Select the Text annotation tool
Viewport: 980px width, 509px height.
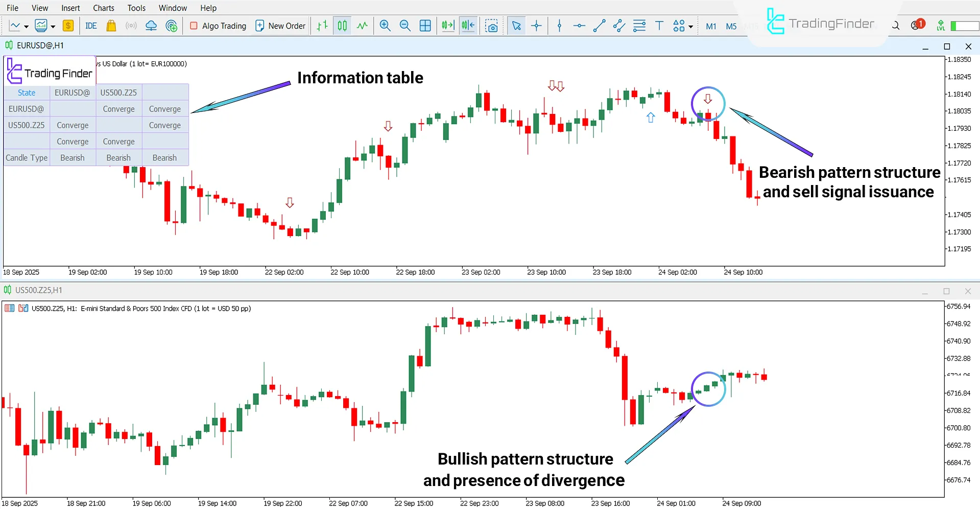coord(659,26)
